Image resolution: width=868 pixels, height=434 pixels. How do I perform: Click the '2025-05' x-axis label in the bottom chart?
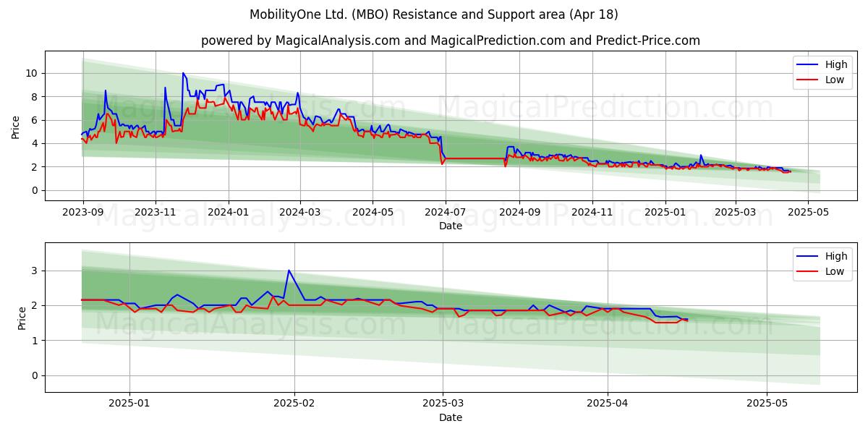[x=767, y=405]
